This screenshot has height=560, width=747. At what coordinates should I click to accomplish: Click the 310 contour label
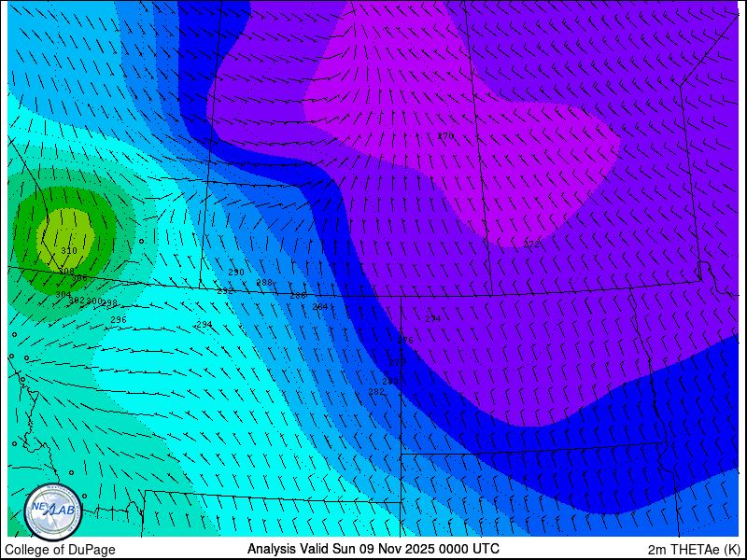click(69, 250)
